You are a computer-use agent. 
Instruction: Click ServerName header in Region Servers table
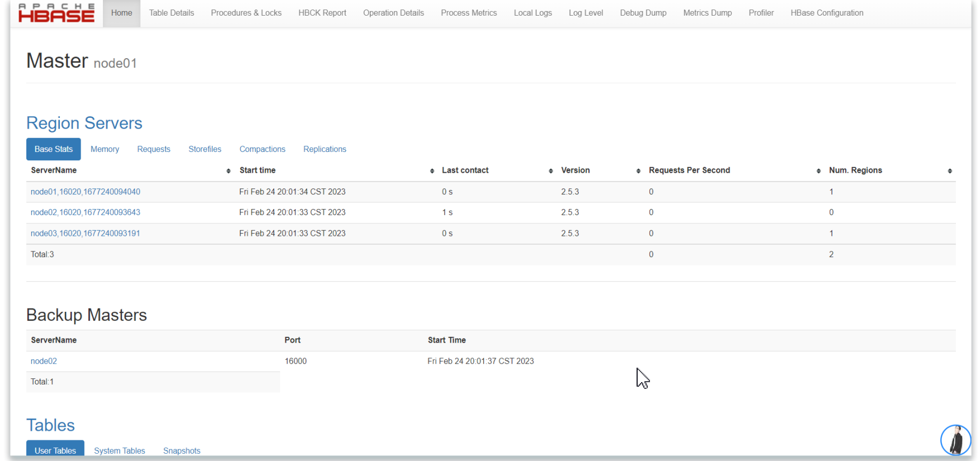54,170
